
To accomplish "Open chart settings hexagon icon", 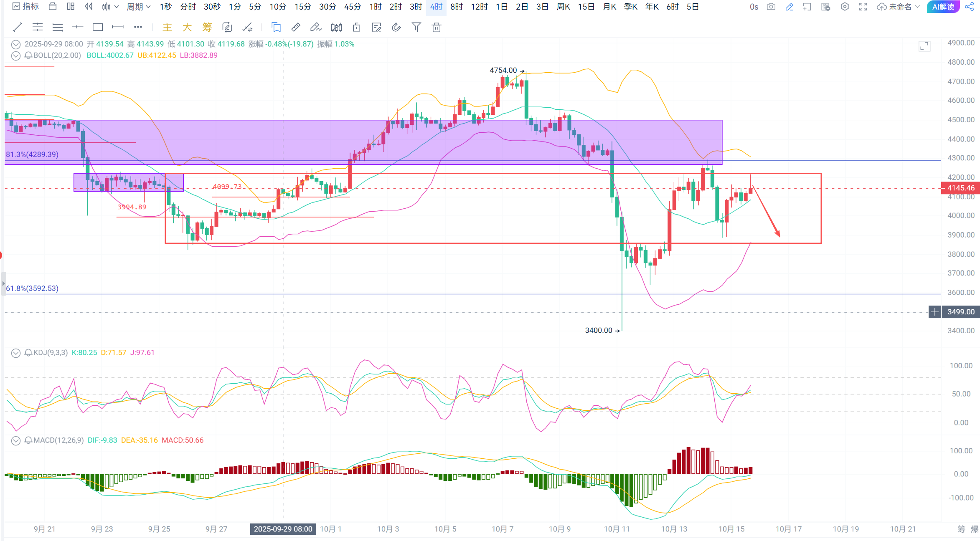I will 845,7.
